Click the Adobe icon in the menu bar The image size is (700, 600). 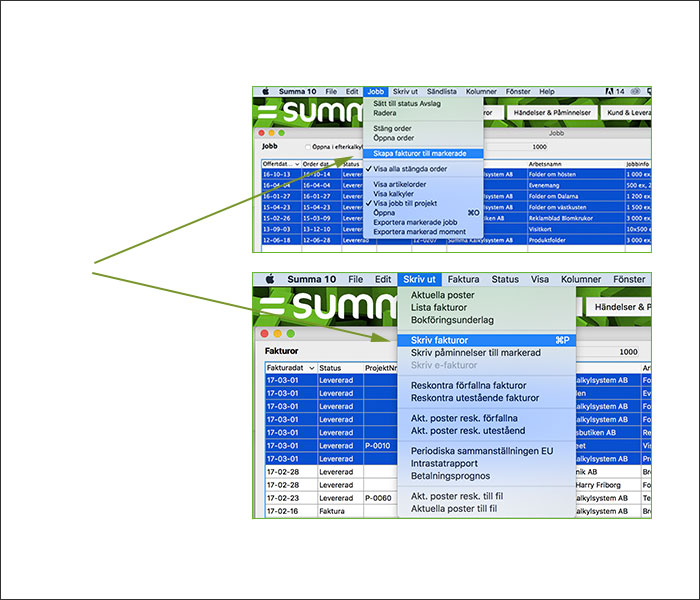tap(609, 92)
